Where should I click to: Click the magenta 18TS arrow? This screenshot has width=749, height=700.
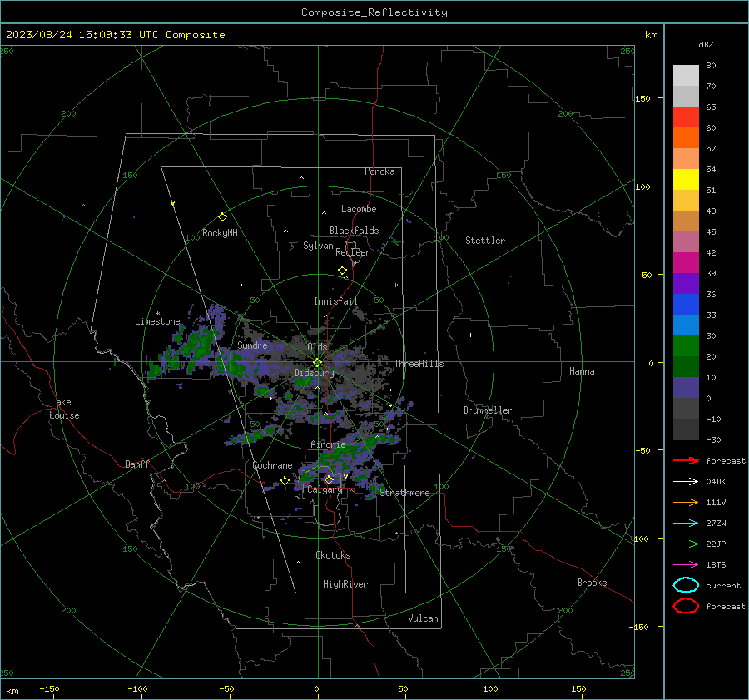tap(686, 565)
